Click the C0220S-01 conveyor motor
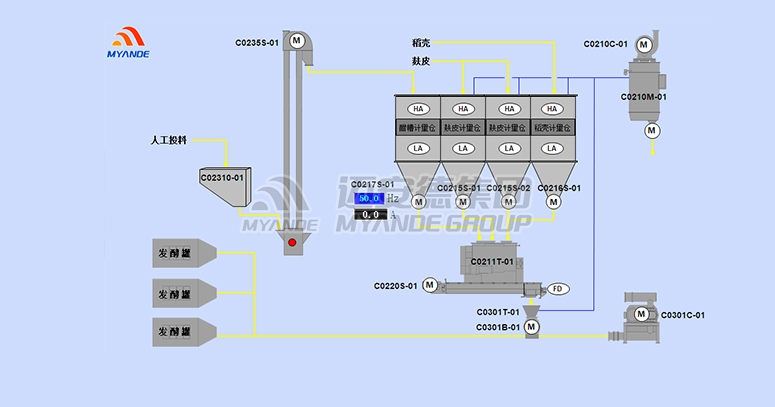Image resolution: width=775 pixels, height=407 pixels. (429, 285)
